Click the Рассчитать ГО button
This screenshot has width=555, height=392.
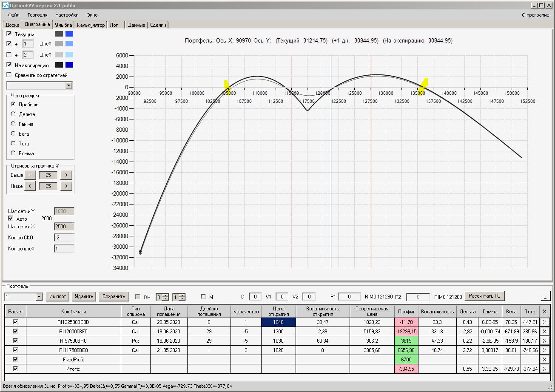click(x=484, y=296)
